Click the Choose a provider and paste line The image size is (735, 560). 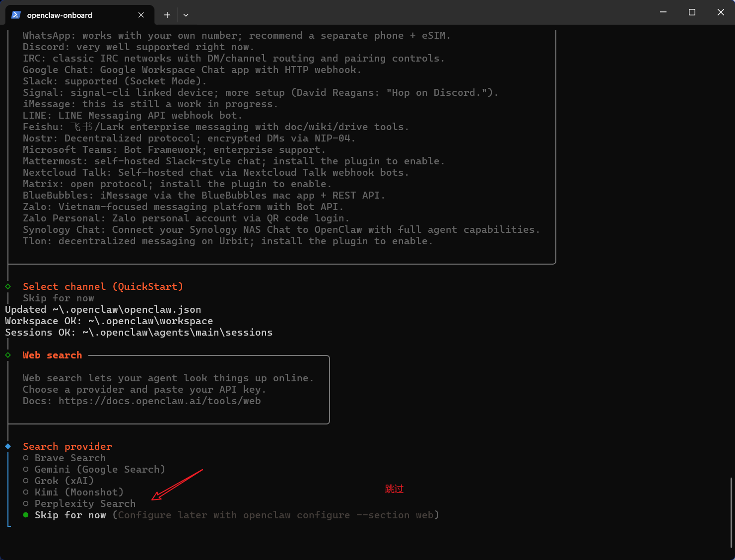coord(144,389)
